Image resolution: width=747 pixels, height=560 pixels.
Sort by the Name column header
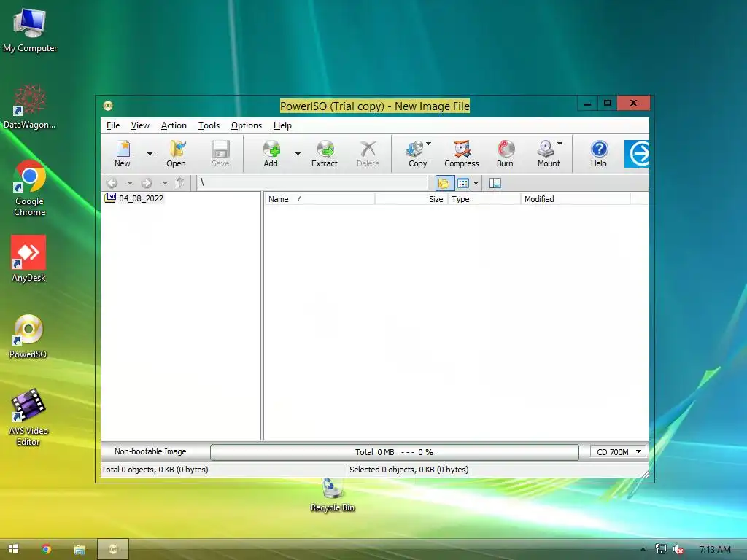pyautogui.click(x=320, y=199)
